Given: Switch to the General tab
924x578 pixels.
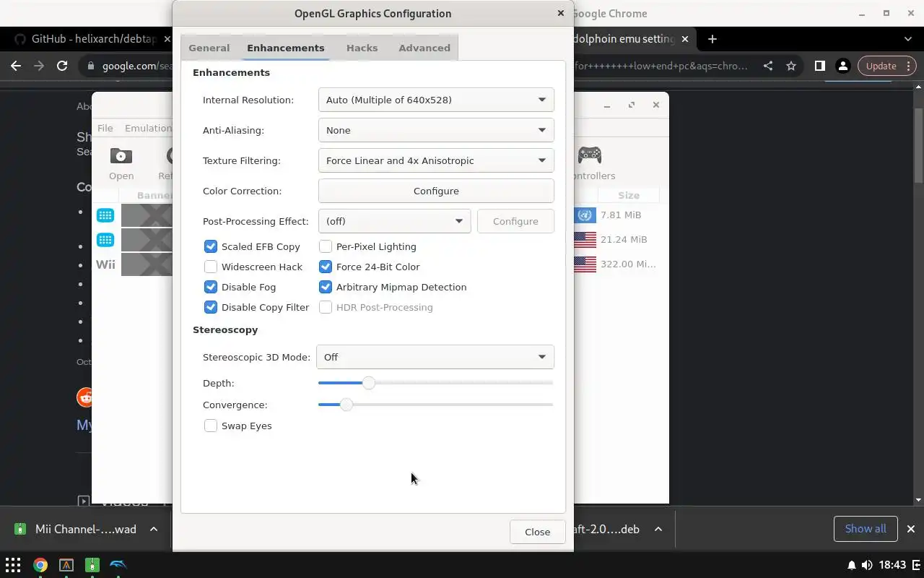Looking at the screenshot, I should pos(209,48).
